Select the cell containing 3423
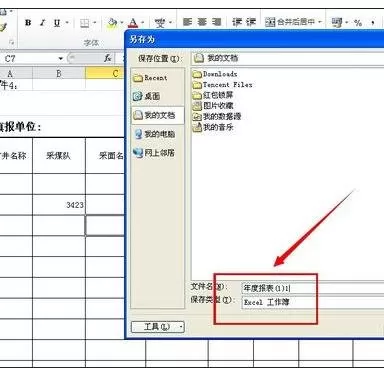384x368 pixels. (59, 205)
